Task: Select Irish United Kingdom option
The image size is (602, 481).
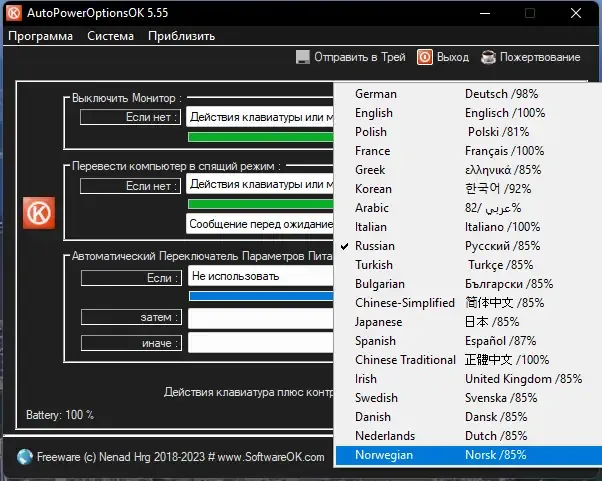Action: click(x=469, y=379)
